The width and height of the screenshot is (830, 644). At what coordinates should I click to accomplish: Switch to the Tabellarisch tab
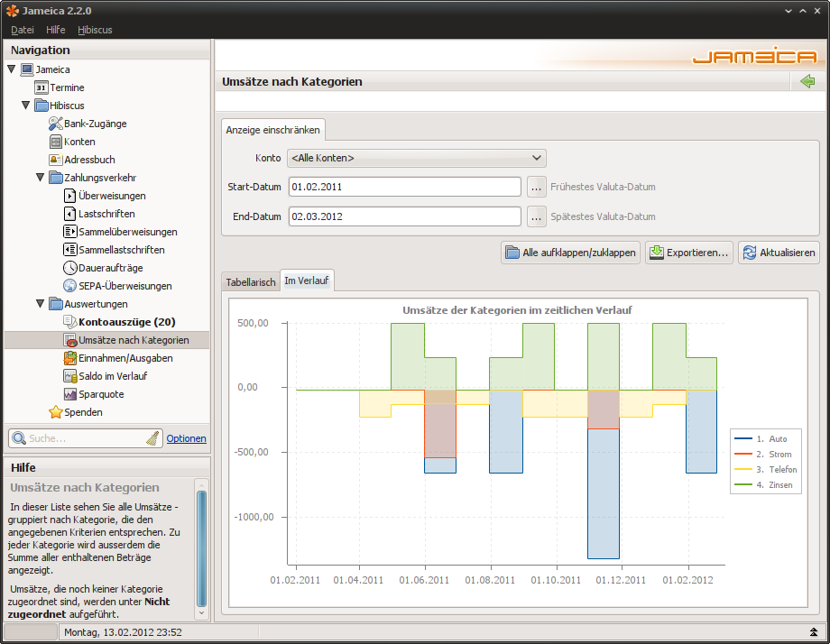click(x=250, y=282)
